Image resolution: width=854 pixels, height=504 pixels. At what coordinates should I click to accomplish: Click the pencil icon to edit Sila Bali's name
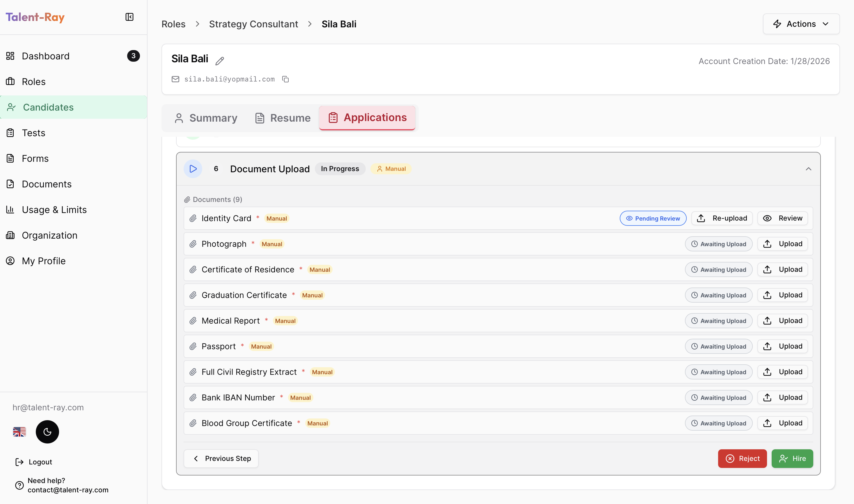click(219, 61)
